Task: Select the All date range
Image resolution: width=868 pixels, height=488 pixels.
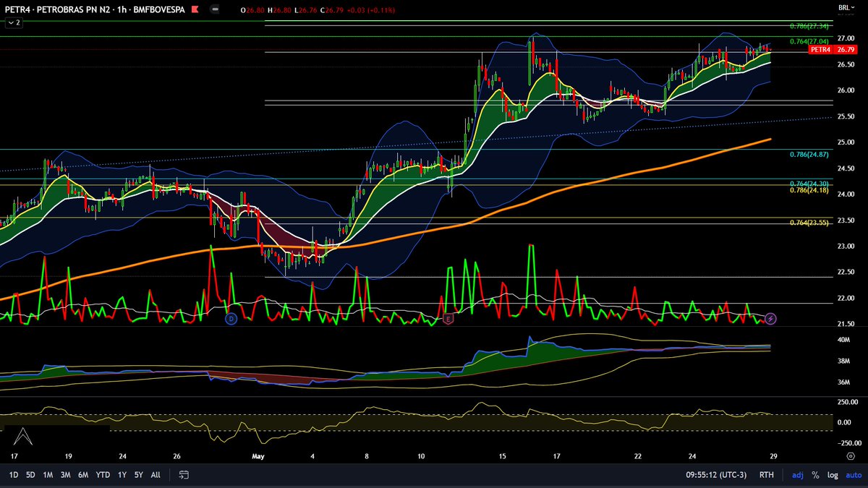Action: tap(156, 475)
